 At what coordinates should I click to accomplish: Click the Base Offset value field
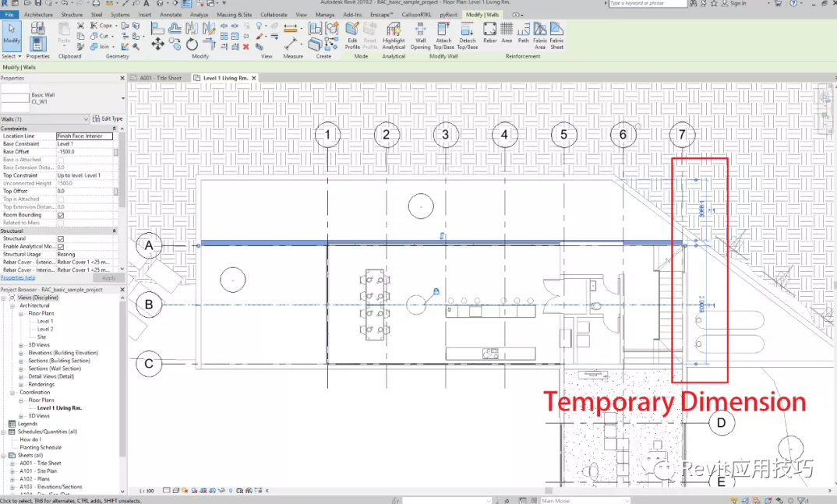(84, 152)
